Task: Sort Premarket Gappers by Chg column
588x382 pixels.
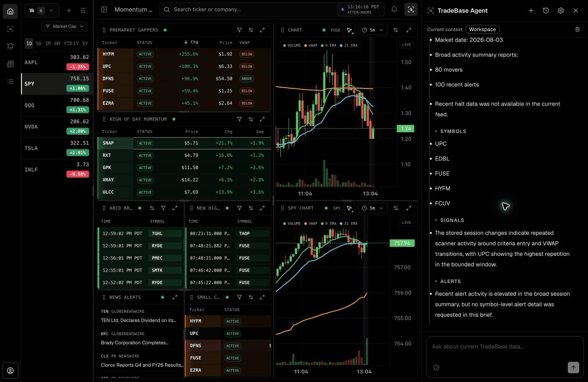Action: [x=191, y=42]
